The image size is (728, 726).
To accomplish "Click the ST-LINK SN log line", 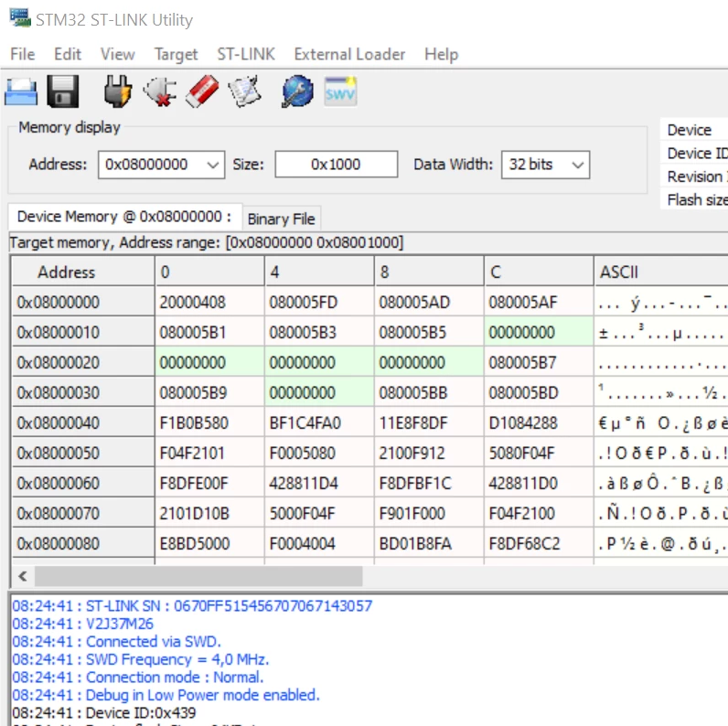I will (192, 606).
